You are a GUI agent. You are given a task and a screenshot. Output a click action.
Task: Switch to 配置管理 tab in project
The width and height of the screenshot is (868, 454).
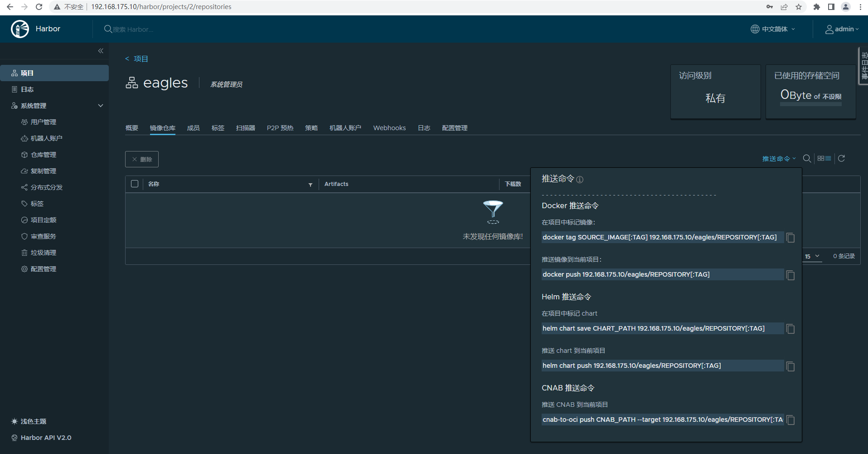(455, 128)
